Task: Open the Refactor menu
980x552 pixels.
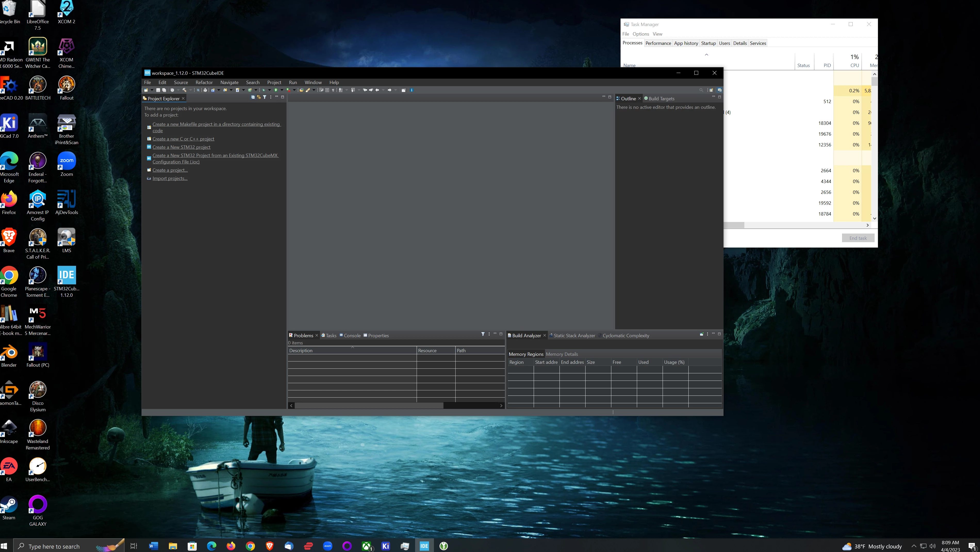Action: pos(204,82)
